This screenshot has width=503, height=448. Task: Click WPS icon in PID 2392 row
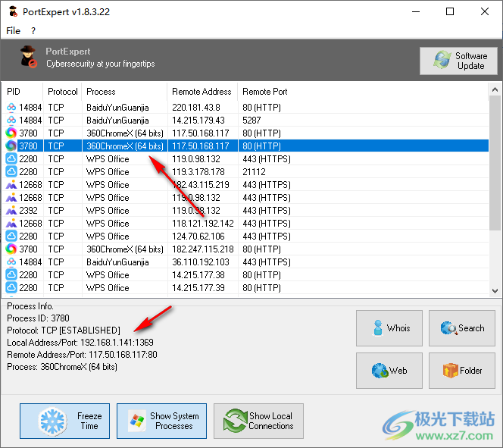11,210
